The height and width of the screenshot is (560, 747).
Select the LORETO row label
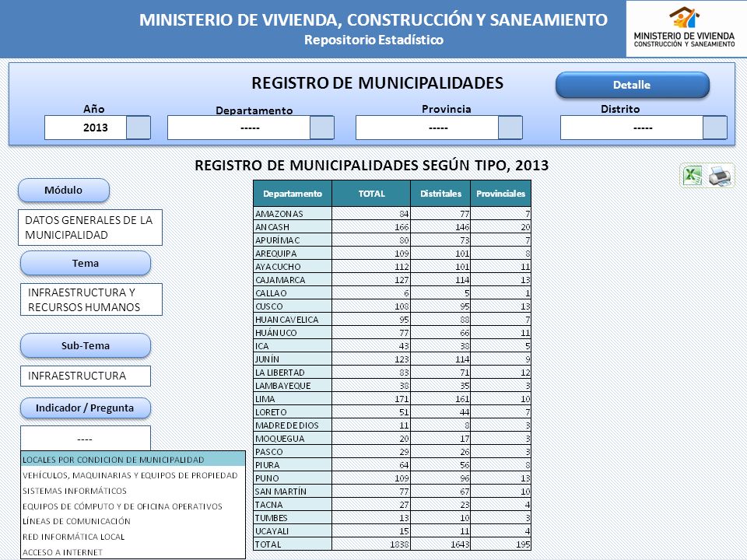pos(271,412)
